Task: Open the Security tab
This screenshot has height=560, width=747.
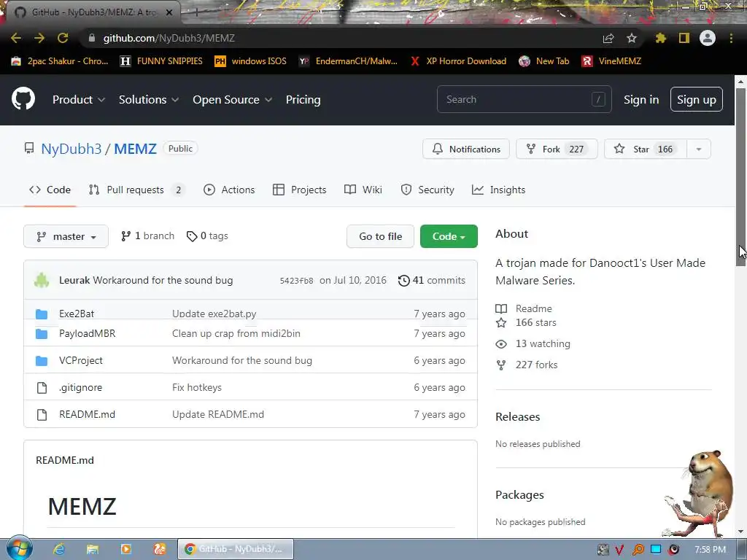Action: (427, 190)
